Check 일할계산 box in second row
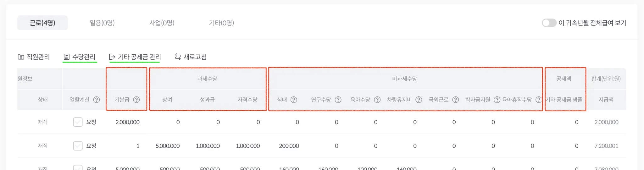The image size is (644, 170). tap(78, 146)
